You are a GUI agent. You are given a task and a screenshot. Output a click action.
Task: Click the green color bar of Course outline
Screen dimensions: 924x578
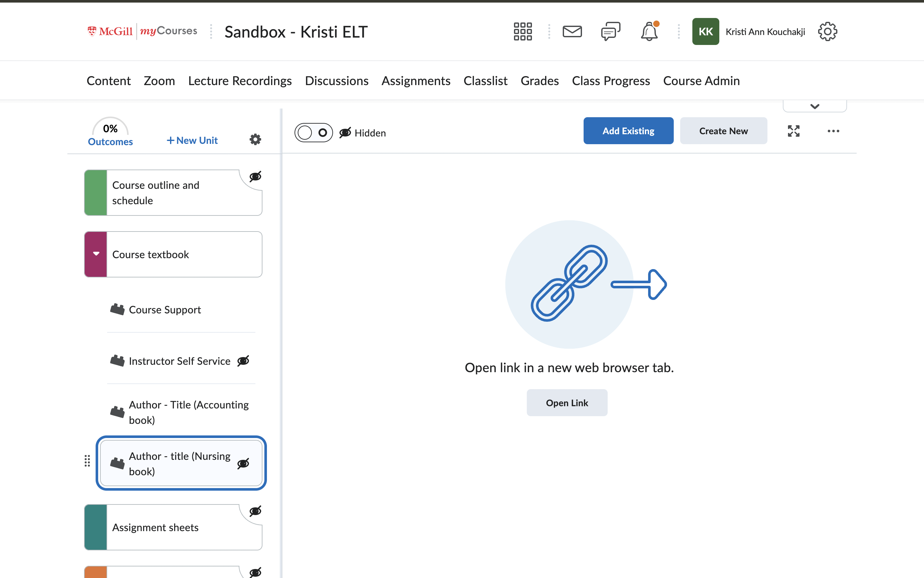[96, 193]
